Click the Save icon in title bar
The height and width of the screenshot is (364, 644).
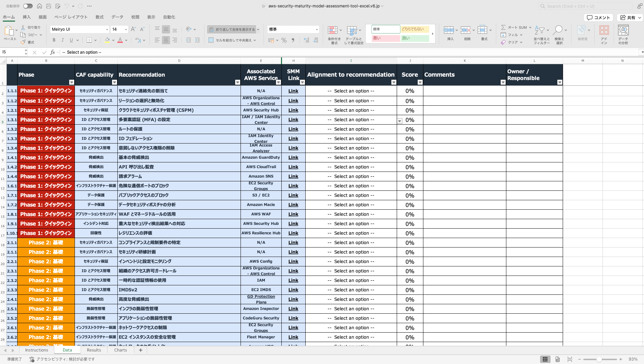tap(49, 6)
